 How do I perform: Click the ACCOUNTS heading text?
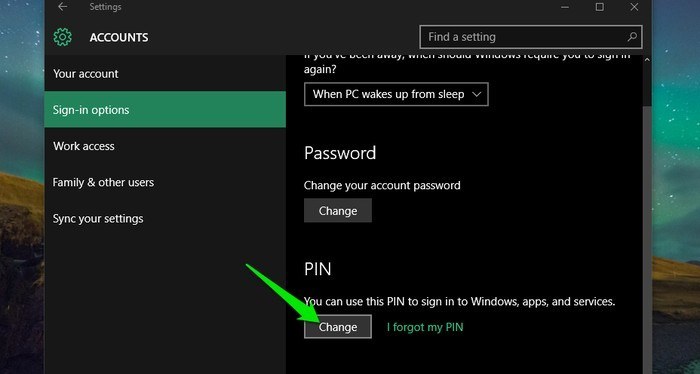[x=119, y=37]
